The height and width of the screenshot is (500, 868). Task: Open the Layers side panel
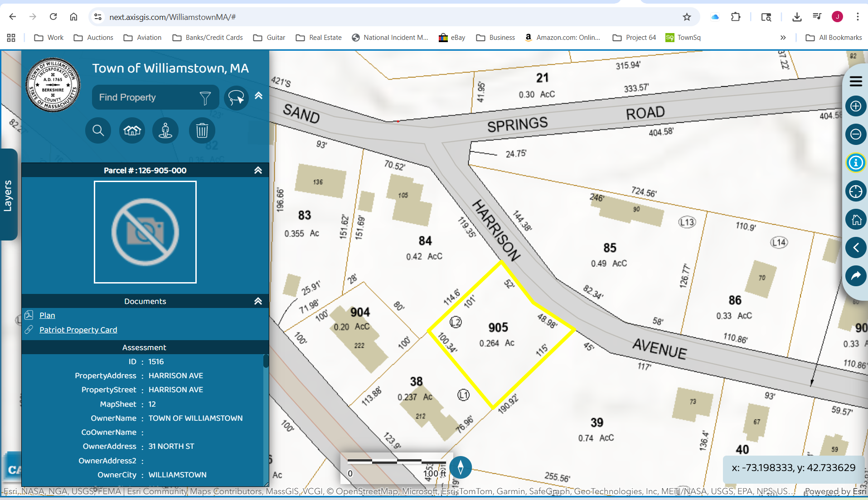[x=8, y=195]
